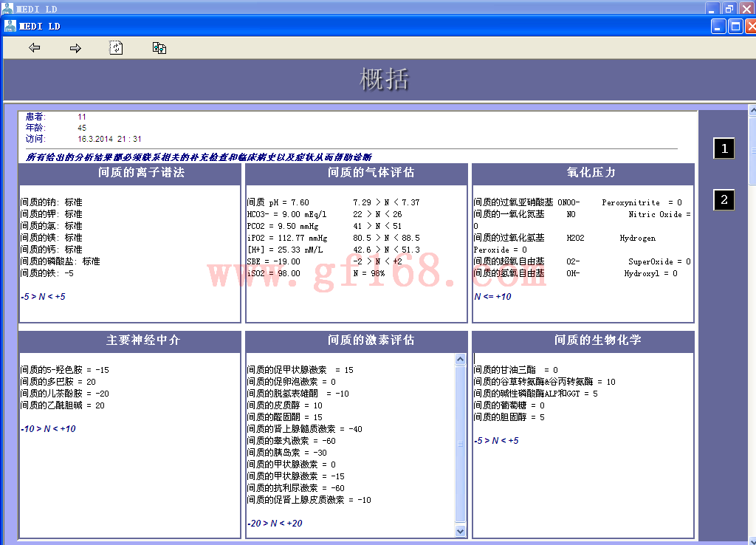The height and width of the screenshot is (545, 756).
Task: Click the inner MEDI LD window icon
Action: [x=10, y=26]
